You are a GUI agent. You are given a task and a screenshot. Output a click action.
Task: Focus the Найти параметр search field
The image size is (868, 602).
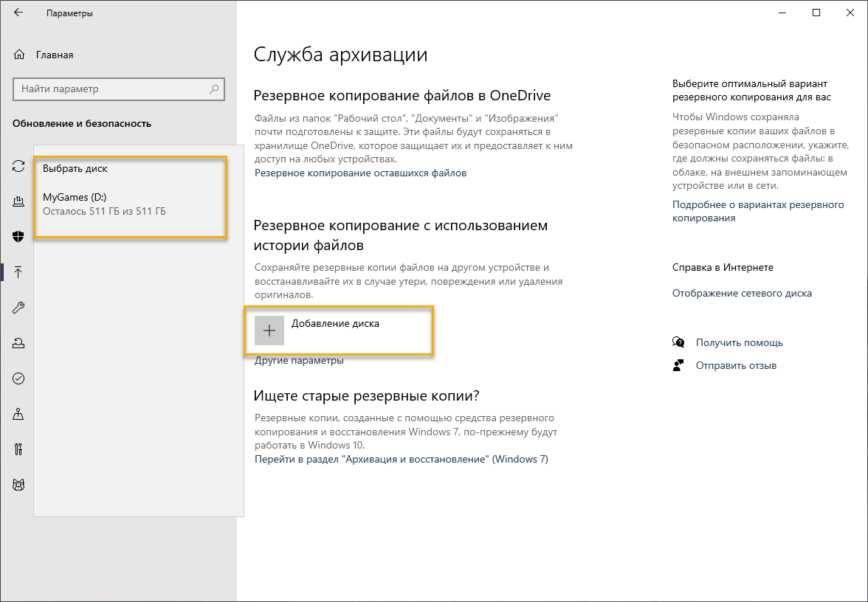[x=111, y=89]
